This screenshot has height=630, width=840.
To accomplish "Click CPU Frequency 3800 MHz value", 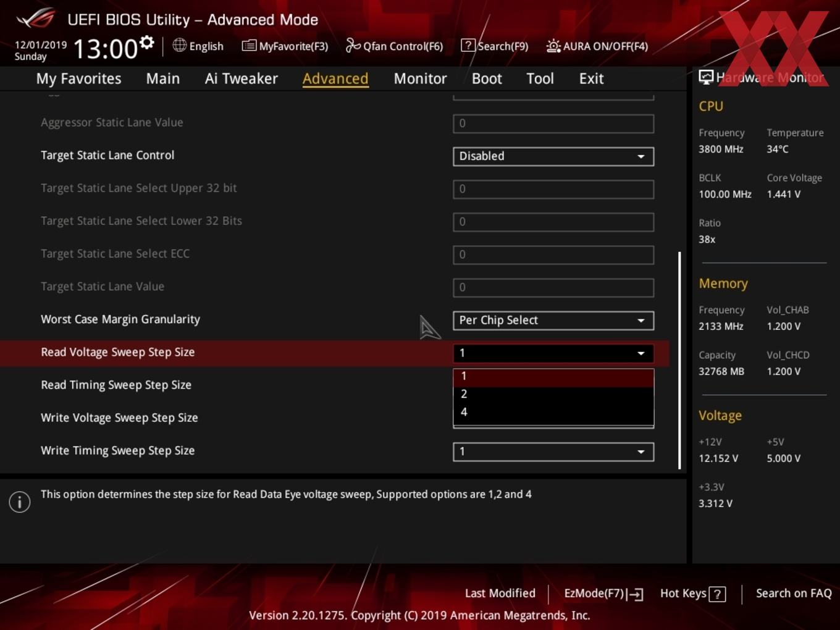I will [x=721, y=149].
